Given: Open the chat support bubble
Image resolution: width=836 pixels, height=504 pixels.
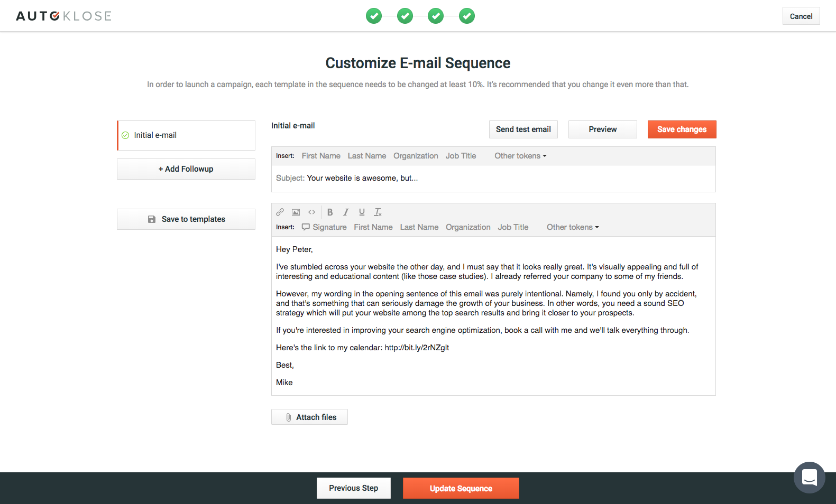Looking at the screenshot, I should coord(810,478).
